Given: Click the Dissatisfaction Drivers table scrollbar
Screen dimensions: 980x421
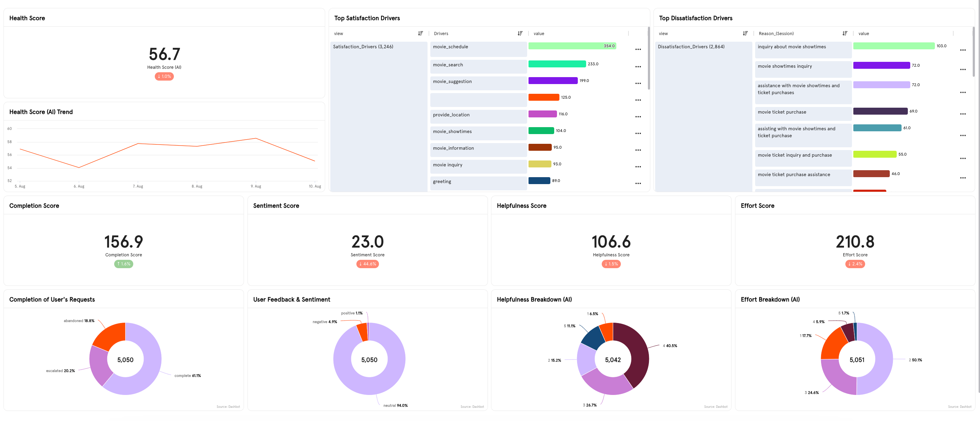Looking at the screenshot, I should tap(973, 51).
